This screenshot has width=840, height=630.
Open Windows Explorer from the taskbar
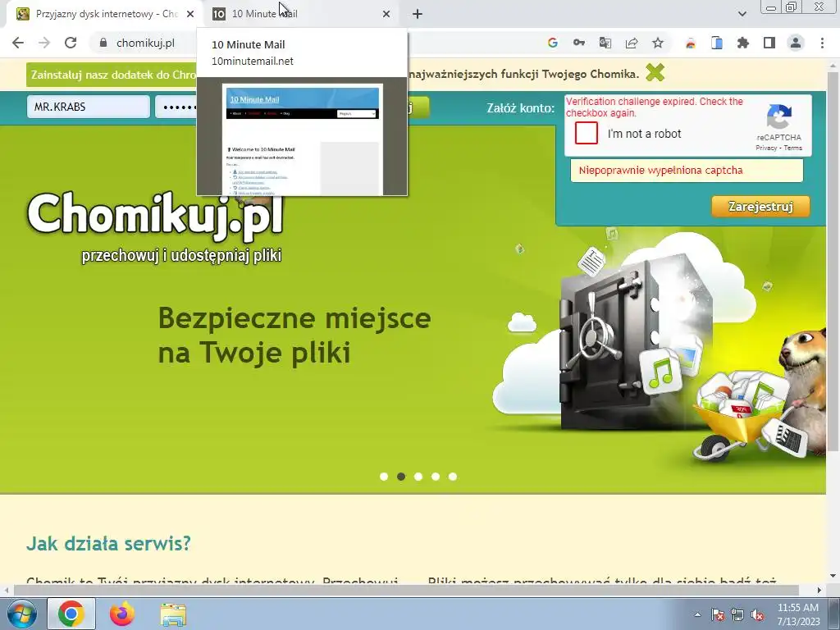point(173,614)
